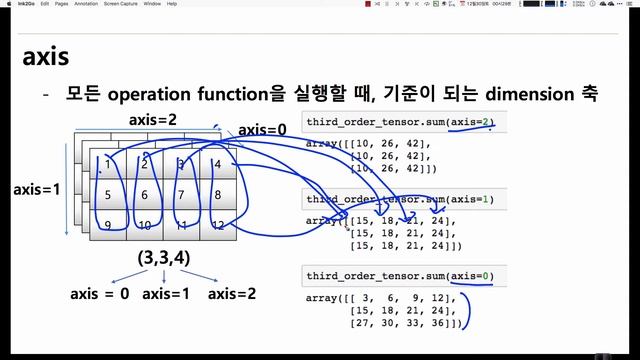Click "axis=1" under the (3,3,4) shape
640x360 pixels.
[x=166, y=293]
